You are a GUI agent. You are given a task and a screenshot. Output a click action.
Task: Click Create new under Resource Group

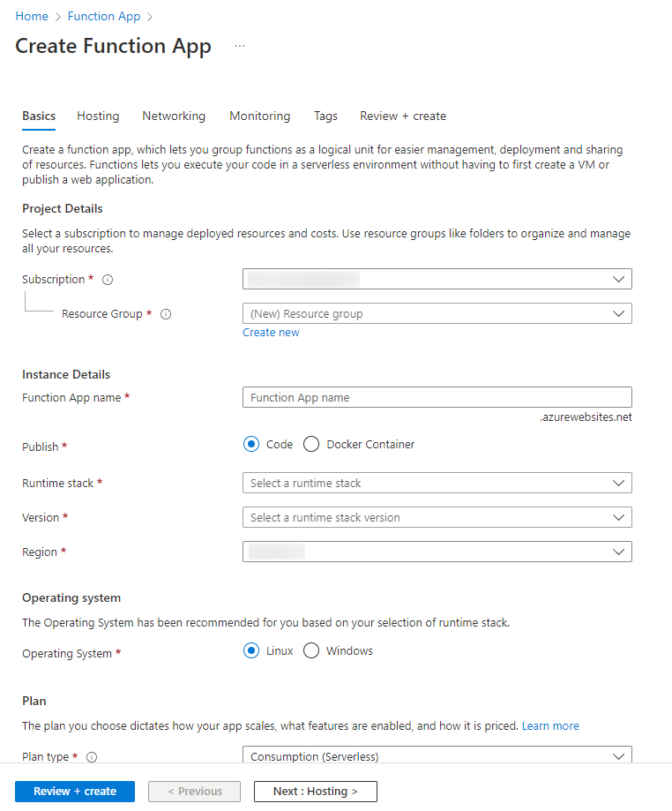(271, 332)
